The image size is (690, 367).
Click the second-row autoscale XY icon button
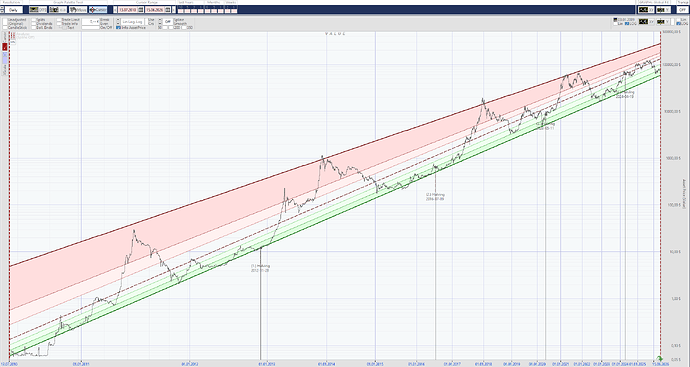(646, 22)
